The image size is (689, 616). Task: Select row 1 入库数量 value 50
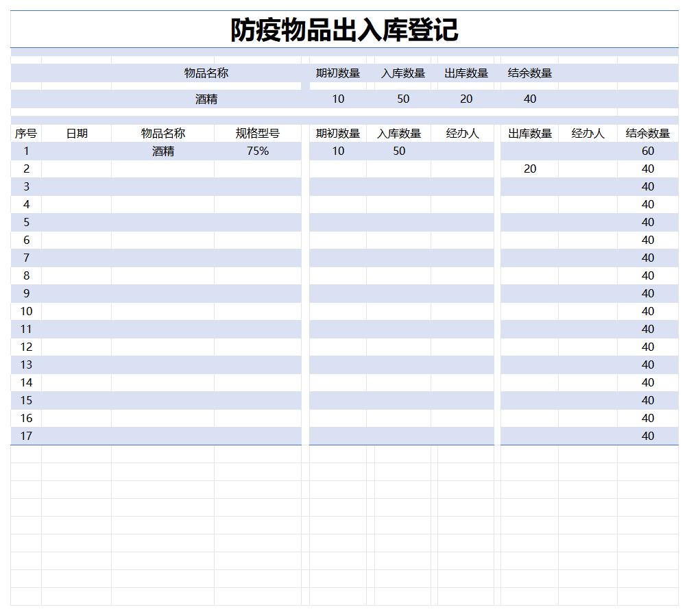399,151
